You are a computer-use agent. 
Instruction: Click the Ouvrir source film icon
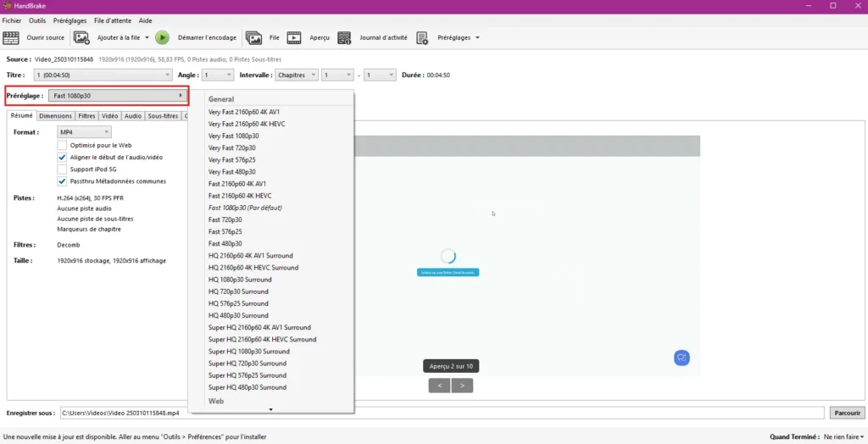[x=11, y=37]
